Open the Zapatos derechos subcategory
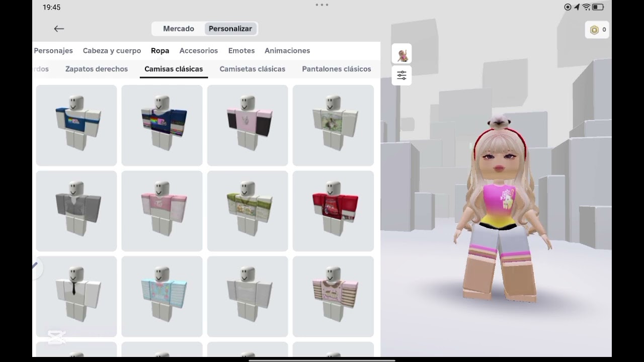Image resolution: width=644 pixels, height=362 pixels. pos(97,69)
